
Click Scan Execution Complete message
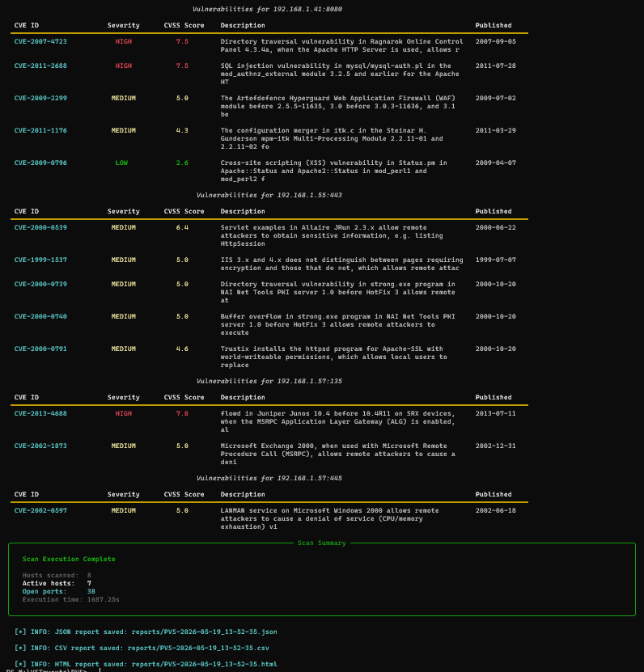[69, 560]
